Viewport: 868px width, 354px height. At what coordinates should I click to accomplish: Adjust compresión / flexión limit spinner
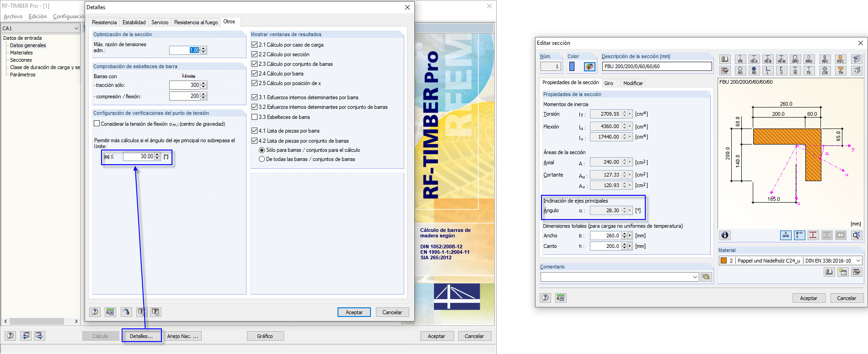(204, 96)
